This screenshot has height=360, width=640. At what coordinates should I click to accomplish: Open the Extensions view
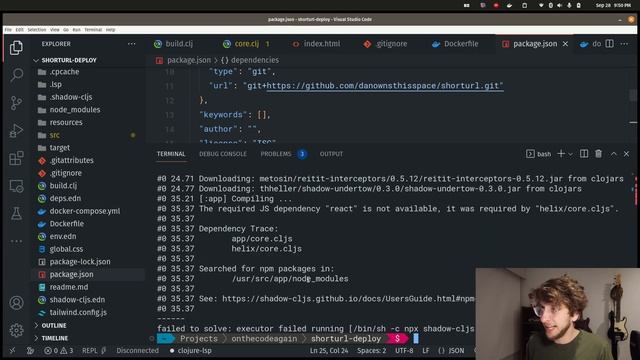(16, 158)
